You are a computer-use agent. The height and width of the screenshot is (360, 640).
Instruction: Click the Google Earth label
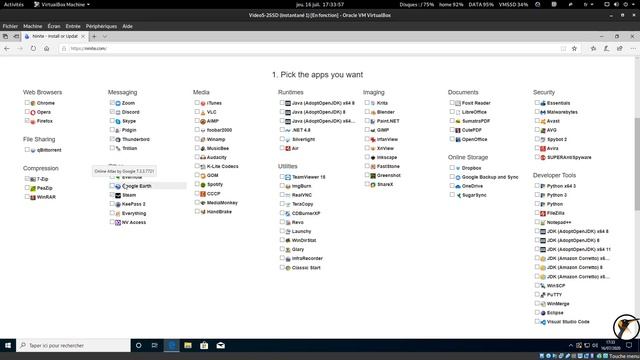click(x=137, y=186)
